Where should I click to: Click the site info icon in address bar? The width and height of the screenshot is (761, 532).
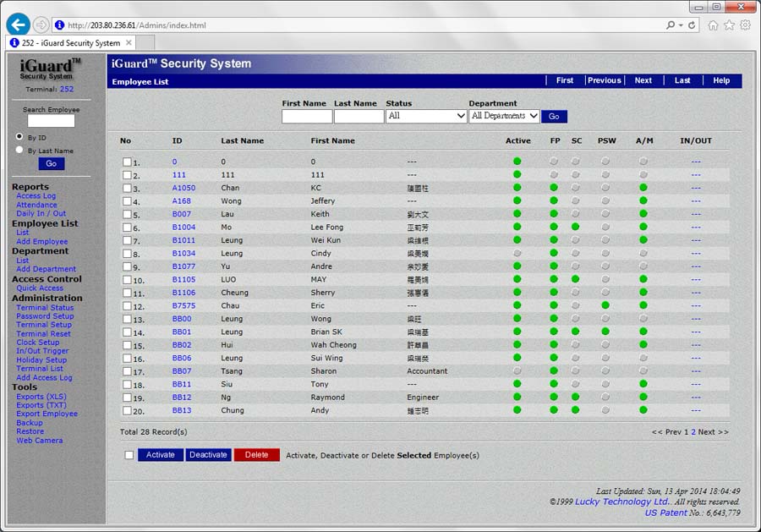(59, 25)
